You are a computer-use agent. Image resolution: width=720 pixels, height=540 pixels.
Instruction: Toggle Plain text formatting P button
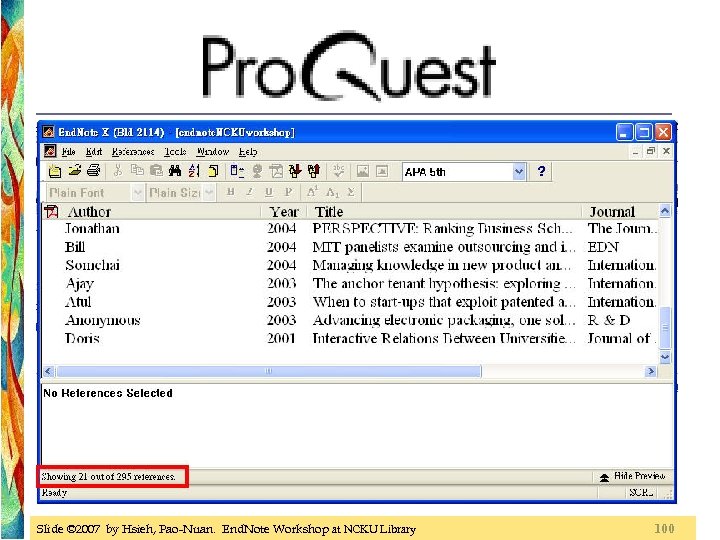tap(288, 192)
